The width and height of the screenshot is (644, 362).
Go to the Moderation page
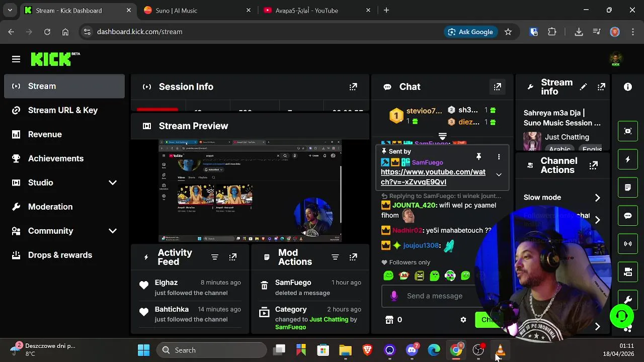point(64,207)
